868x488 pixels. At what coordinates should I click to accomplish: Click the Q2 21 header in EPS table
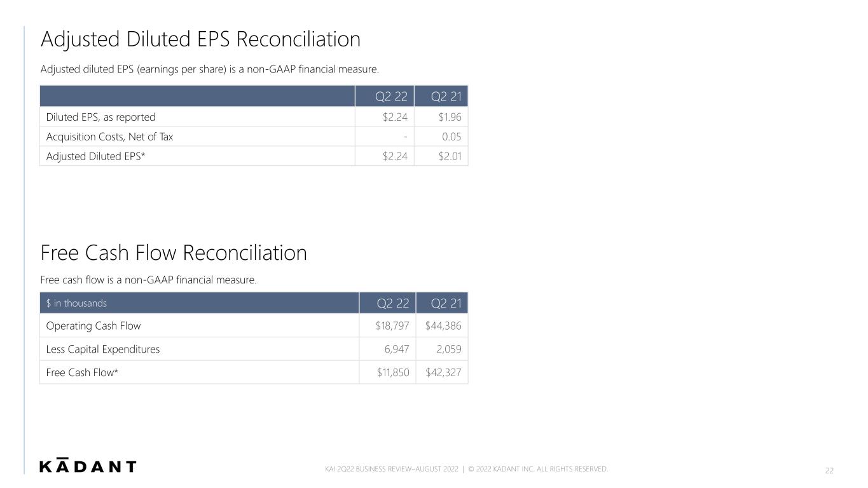pyautogui.click(x=446, y=97)
